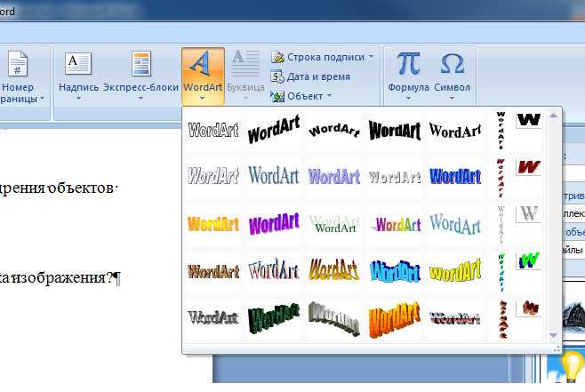Image resolution: width=585 pixels, height=392 pixels.
Task: Choose the black arched WordArt style
Action: point(334,131)
